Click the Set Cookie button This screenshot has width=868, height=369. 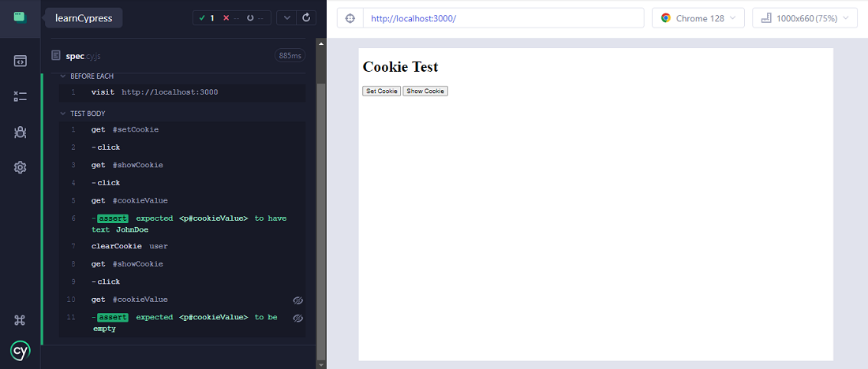[381, 91]
